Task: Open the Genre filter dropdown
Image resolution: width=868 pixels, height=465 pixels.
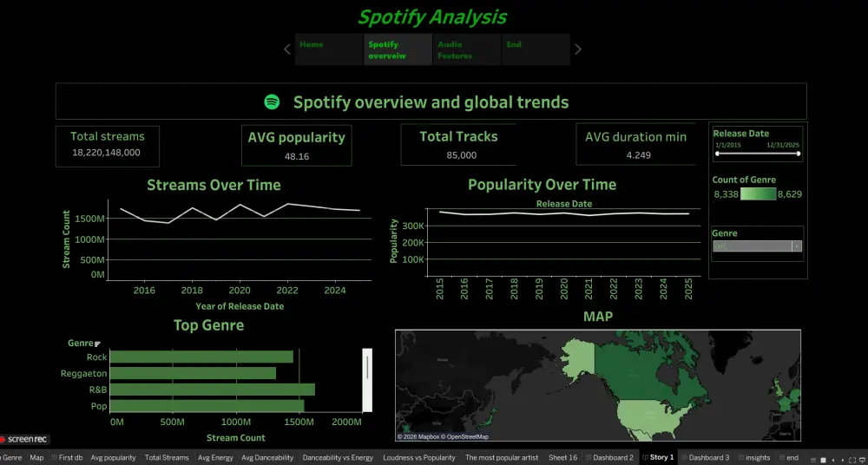Action: click(x=757, y=246)
